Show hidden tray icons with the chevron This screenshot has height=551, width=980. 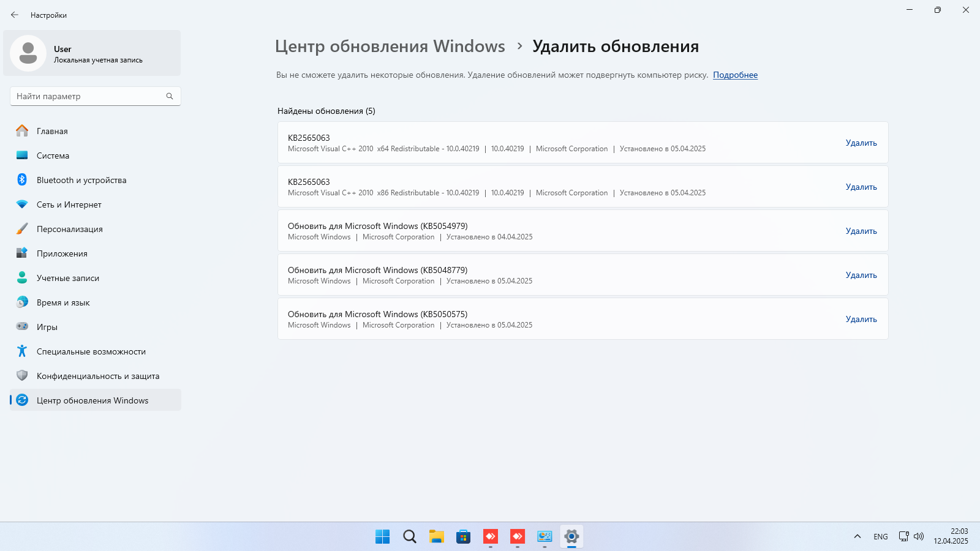858,536
